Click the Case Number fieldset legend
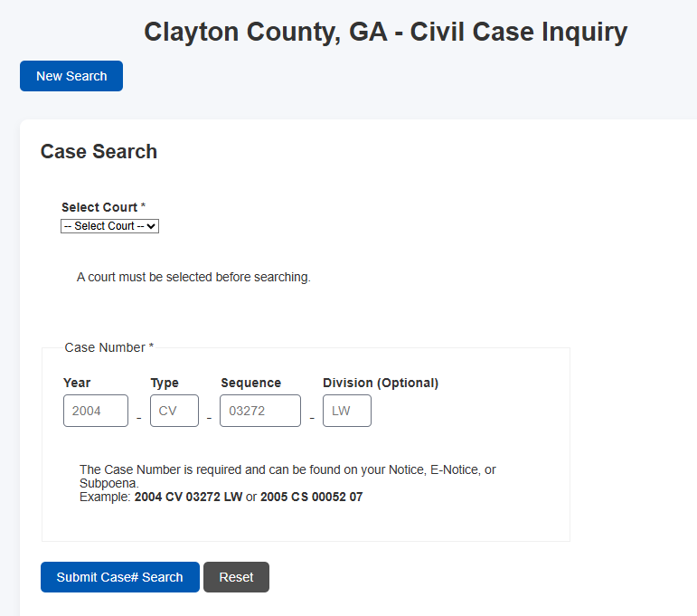Image resolution: width=697 pixels, height=616 pixels. [x=108, y=347]
